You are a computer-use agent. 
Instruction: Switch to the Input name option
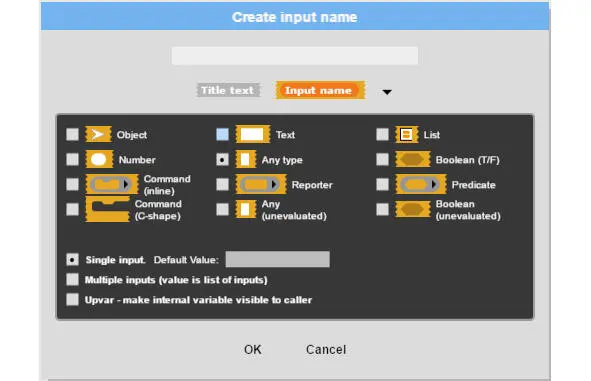click(320, 90)
